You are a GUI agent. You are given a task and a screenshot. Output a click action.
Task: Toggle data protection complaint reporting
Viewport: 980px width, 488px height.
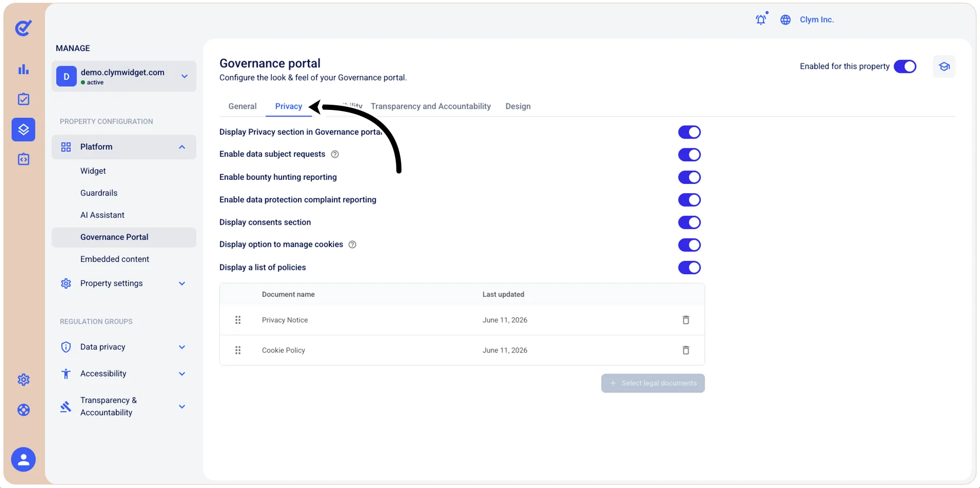[689, 200]
